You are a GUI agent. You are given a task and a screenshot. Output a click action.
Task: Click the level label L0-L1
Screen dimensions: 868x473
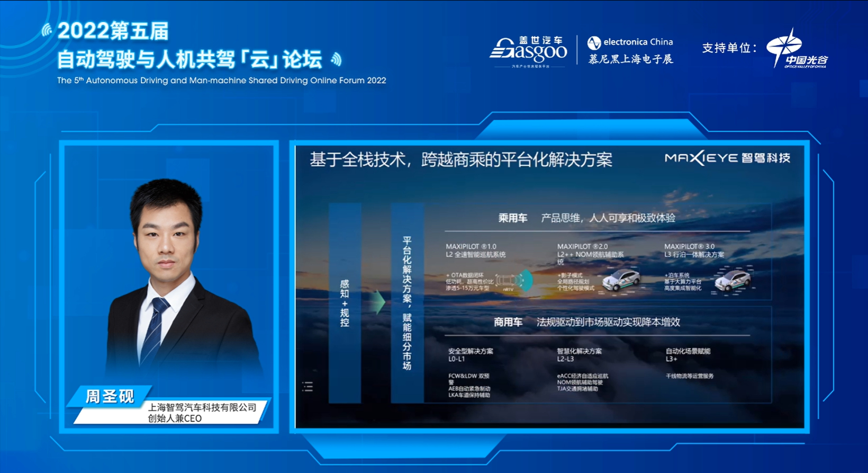click(456, 359)
